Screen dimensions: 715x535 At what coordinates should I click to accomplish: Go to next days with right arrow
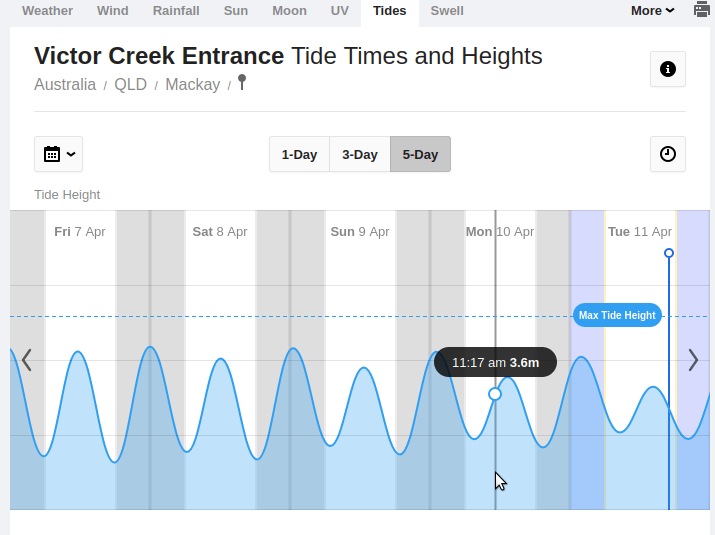tap(693, 360)
